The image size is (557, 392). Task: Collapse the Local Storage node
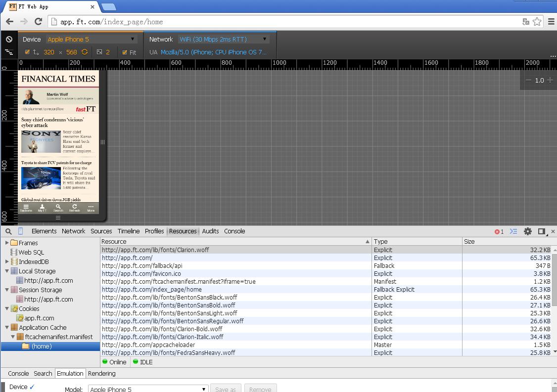pos(7,271)
